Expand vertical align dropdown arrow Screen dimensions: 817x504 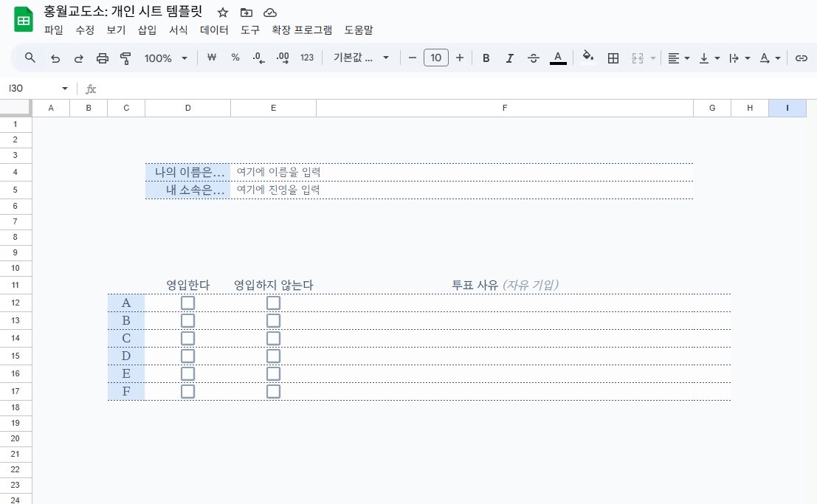click(x=717, y=58)
